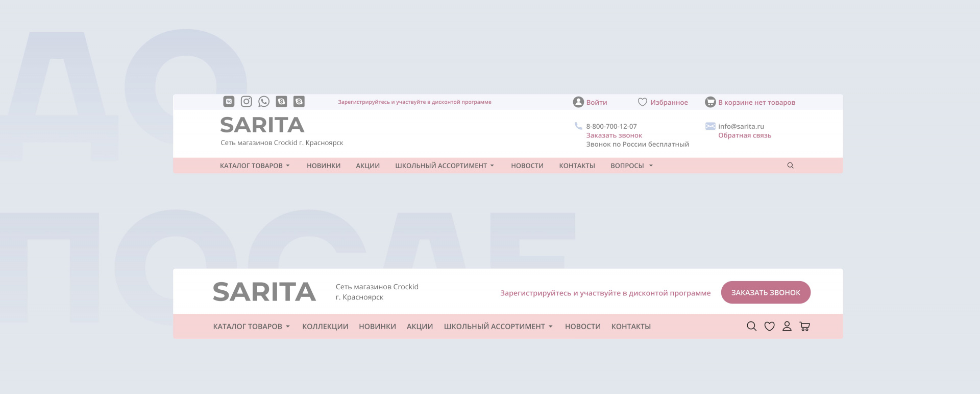Image resolution: width=980 pixels, height=394 pixels.
Task: Open the VK social icon
Action: pyautogui.click(x=229, y=102)
